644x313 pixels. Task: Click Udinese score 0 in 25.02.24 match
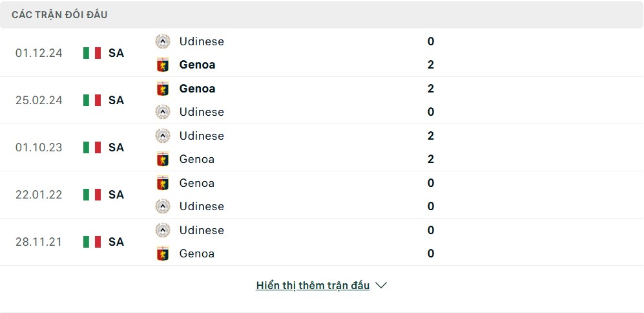431,112
